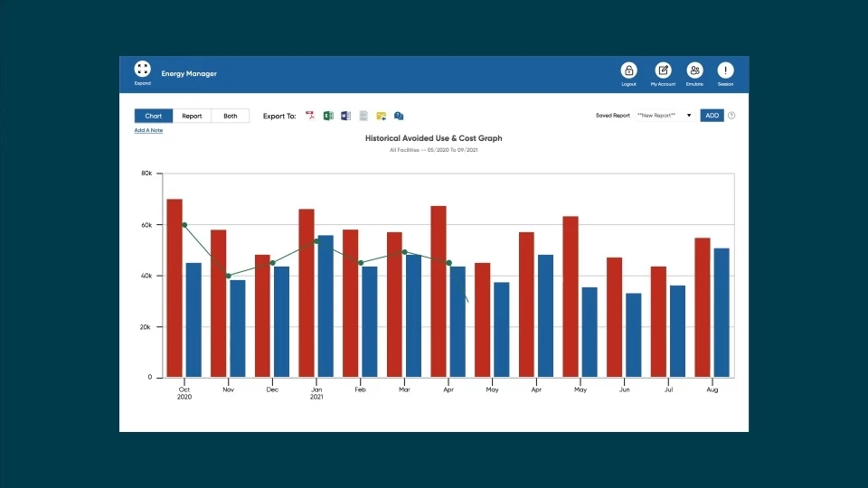Click the help question mark beside ADD

[731, 116]
